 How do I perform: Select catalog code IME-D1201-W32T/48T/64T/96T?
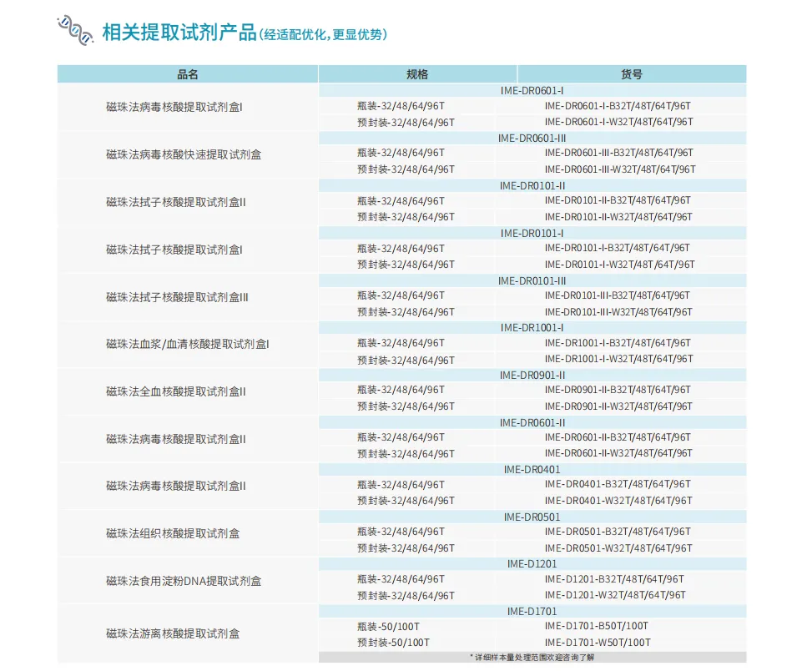[616, 596]
